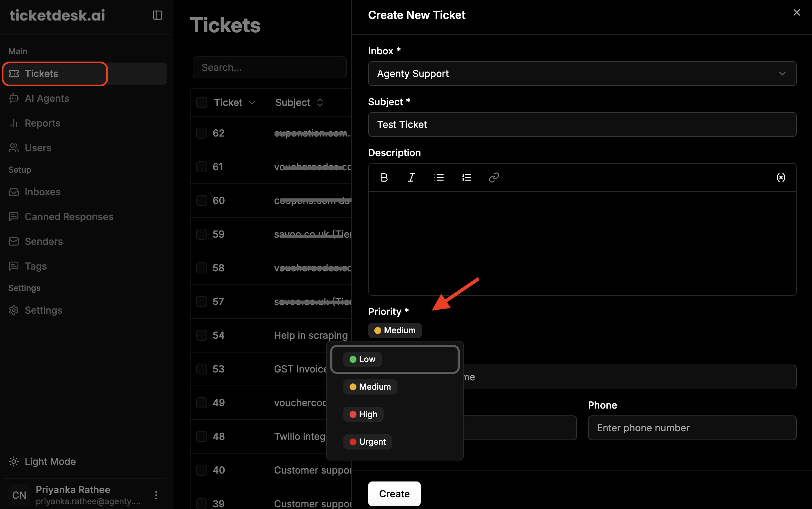The height and width of the screenshot is (509, 812).
Task: Expand the Agenty Support inbox dropdown
Action: (x=582, y=74)
